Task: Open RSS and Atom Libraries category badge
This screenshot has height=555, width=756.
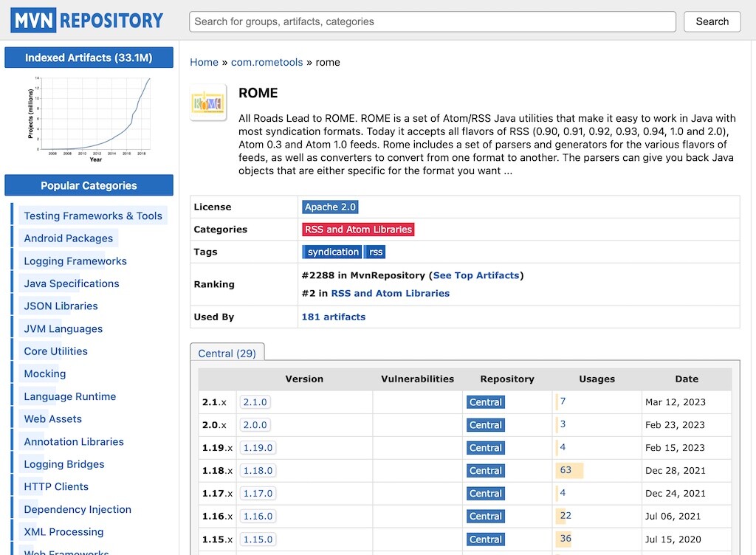Action: tap(358, 230)
